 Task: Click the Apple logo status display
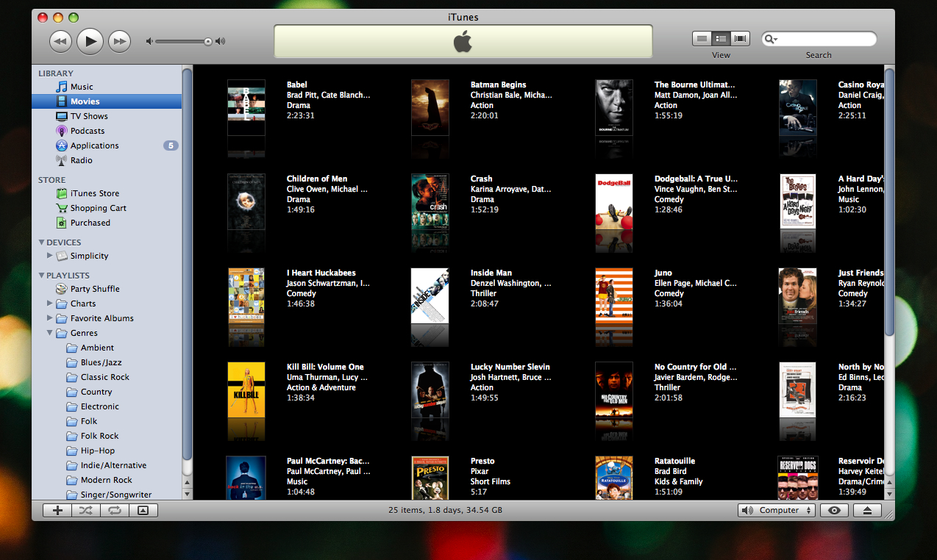[x=463, y=41]
